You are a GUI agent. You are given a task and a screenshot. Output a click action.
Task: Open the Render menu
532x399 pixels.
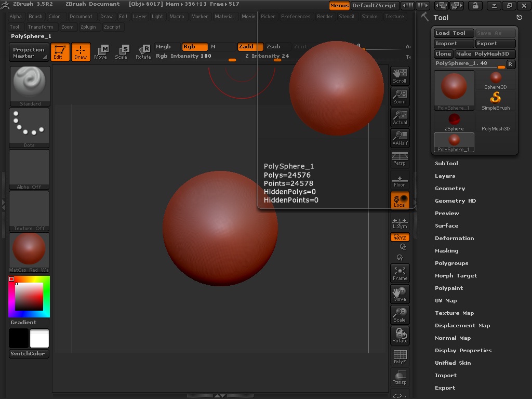tap(325, 16)
